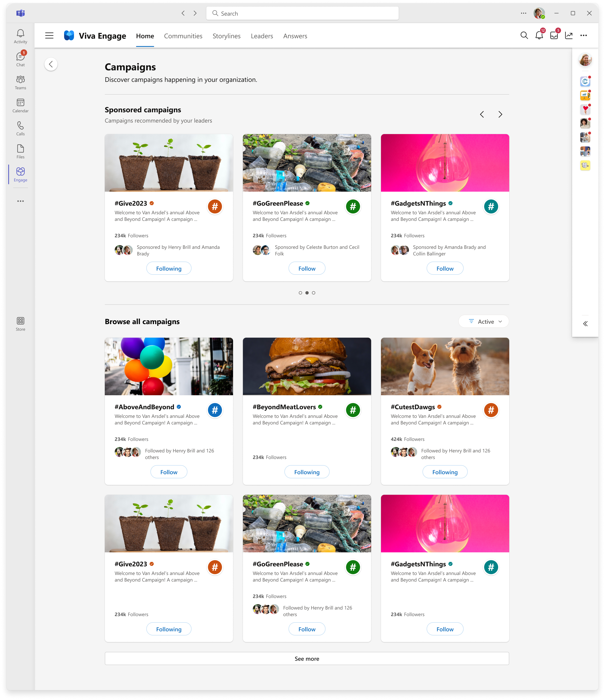Toggle Following on #BeyondMeatLovers campaign

click(307, 472)
